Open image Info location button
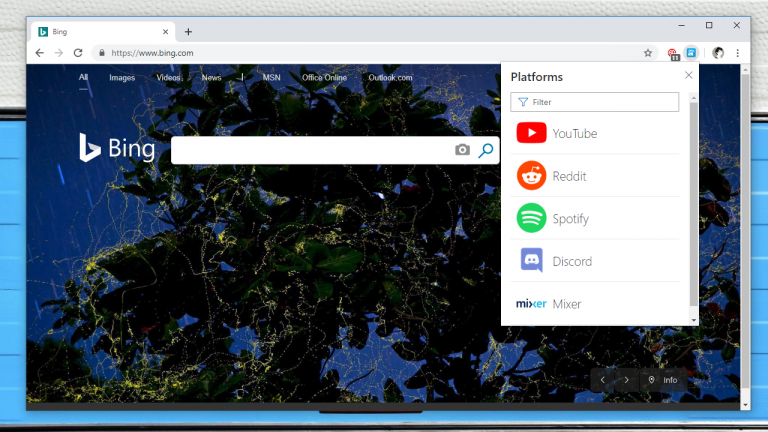The width and height of the screenshot is (768, 432). point(662,380)
